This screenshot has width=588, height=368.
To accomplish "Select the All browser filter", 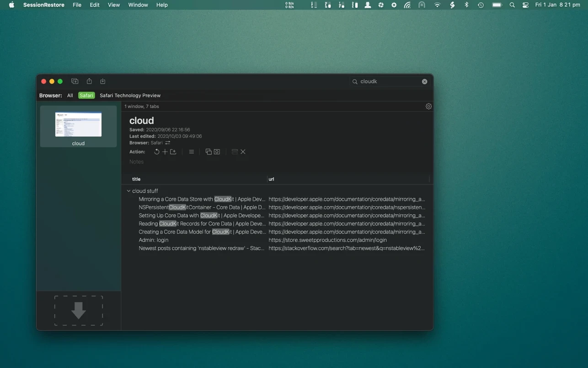I will pyautogui.click(x=70, y=96).
